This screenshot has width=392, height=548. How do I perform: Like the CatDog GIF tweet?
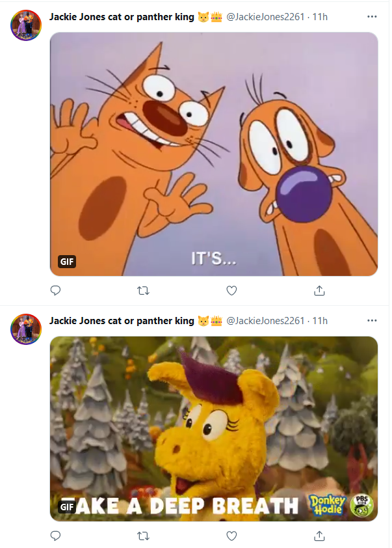click(231, 290)
